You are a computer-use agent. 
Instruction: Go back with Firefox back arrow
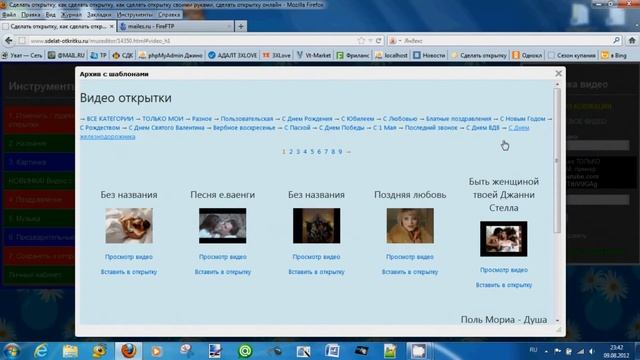click(9, 40)
